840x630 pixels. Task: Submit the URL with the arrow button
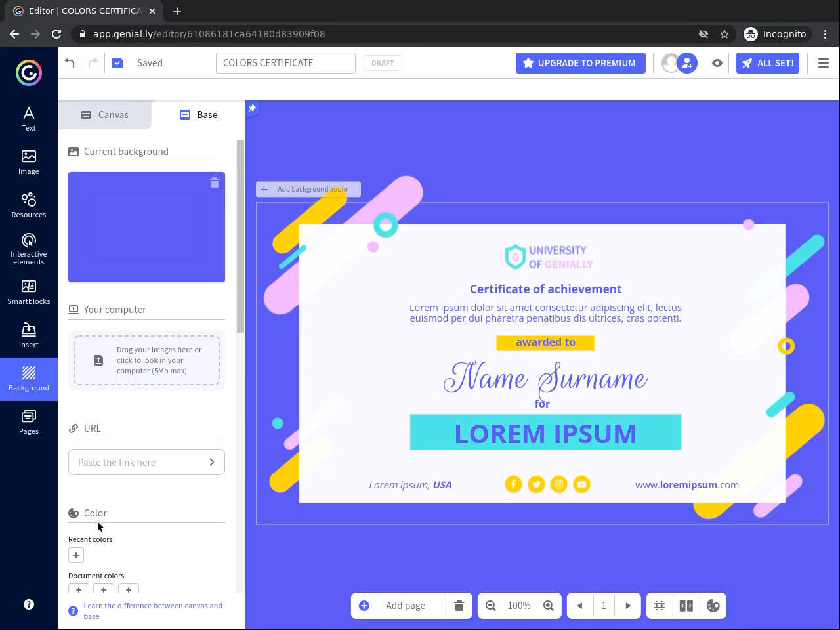(211, 462)
